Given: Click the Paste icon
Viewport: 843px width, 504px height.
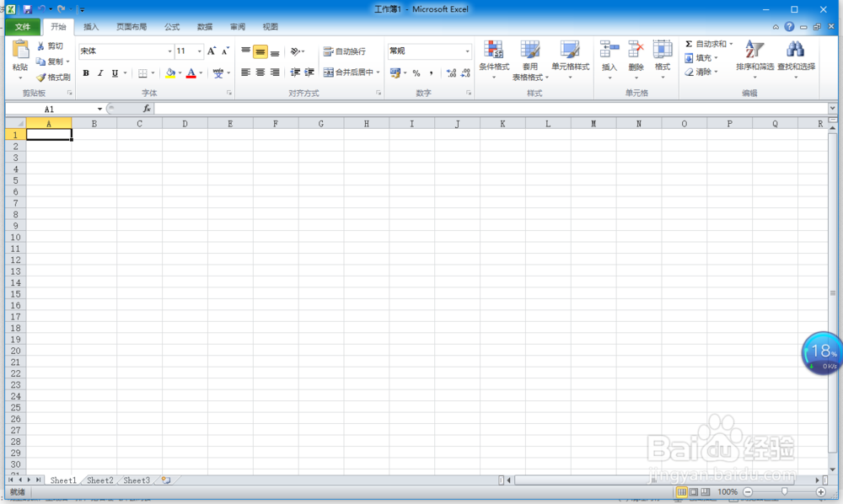Looking at the screenshot, I should point(20,50).
